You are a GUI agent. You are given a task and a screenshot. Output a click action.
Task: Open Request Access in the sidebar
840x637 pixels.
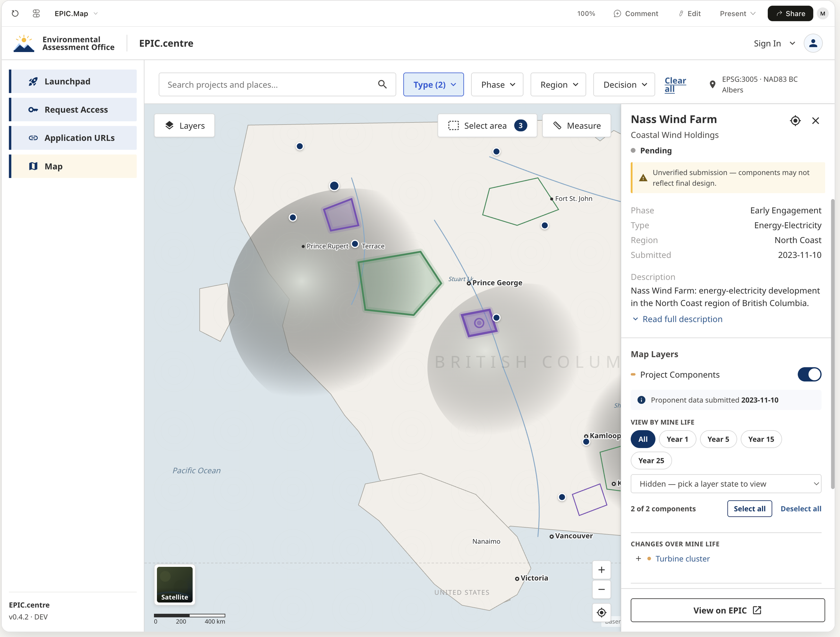coord(73,110)
